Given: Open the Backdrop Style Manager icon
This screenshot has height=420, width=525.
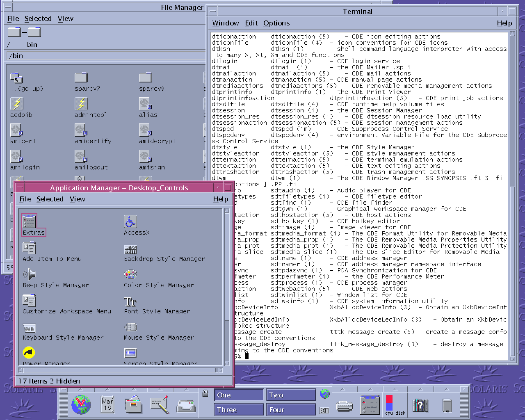Looking at the screenshot, I should (x=130, y=249).
